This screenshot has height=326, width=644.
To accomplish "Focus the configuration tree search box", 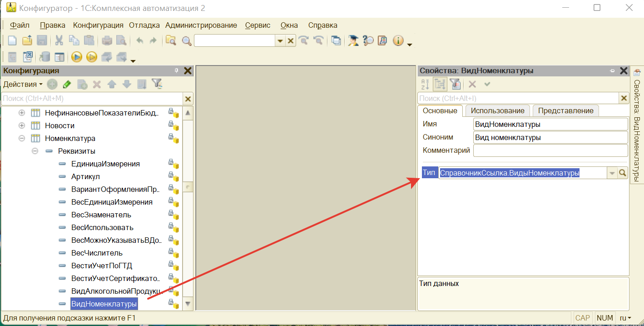I will click(x=92, y=99).
